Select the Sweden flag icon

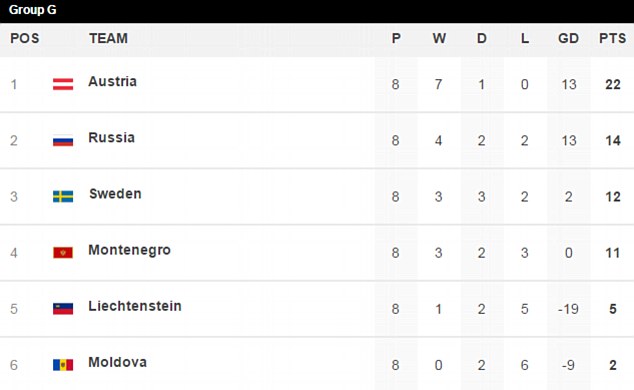63,196
